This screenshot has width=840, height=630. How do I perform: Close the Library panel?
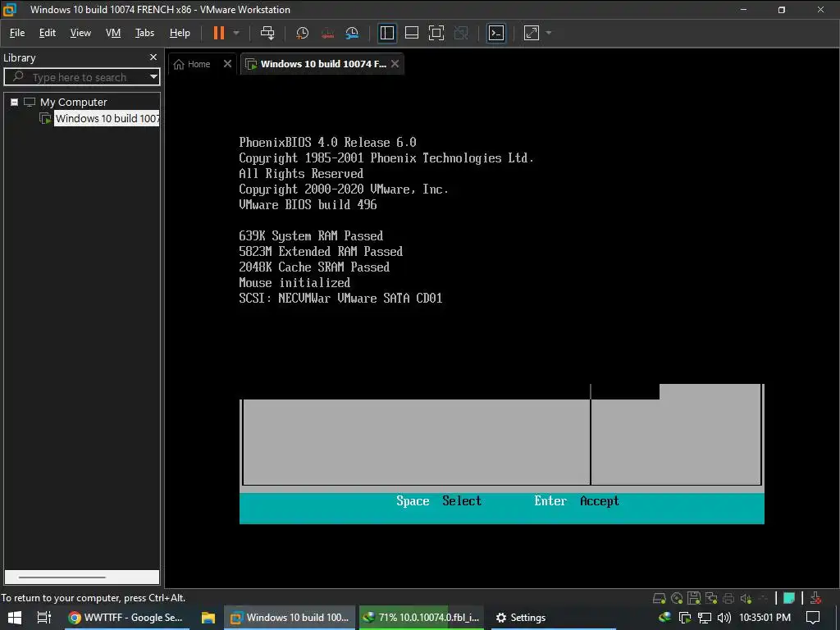[153, 57]
